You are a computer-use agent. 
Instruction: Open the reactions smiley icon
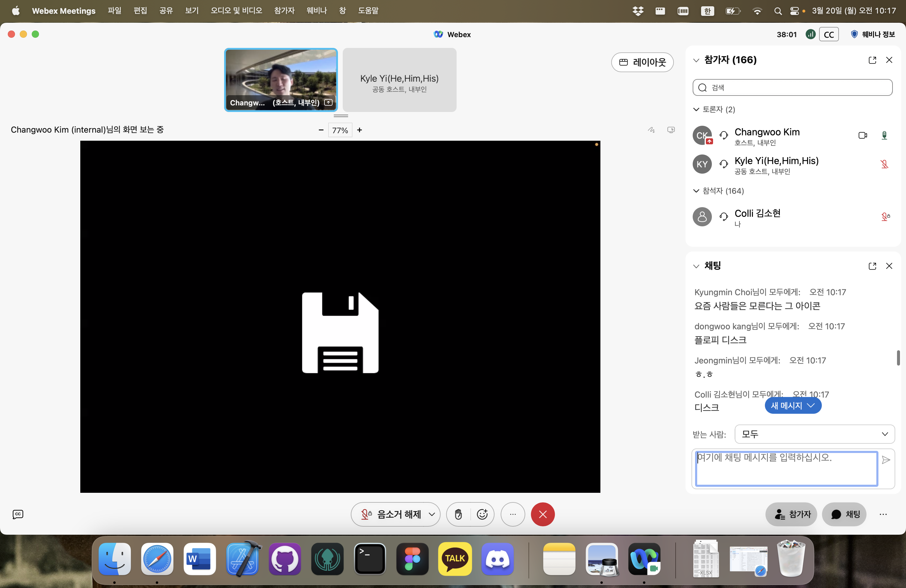(482, 515)
